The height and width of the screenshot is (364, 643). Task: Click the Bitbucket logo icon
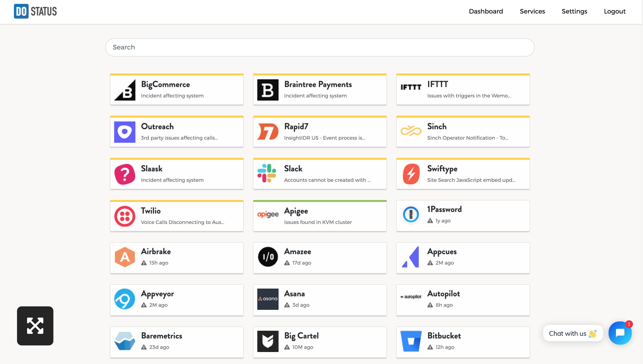(x=410, y=341)
